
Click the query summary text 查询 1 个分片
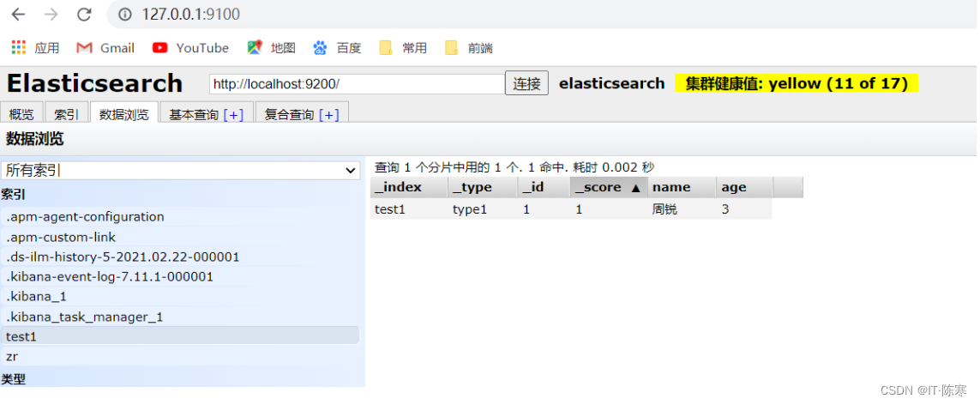pos(514,167)
